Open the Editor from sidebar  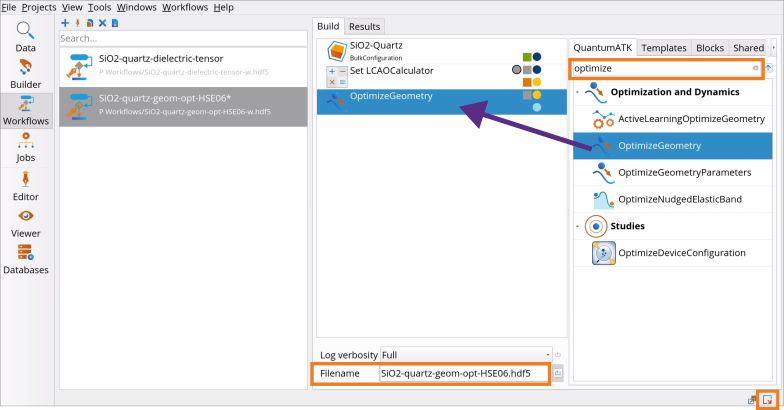point(26,185)
